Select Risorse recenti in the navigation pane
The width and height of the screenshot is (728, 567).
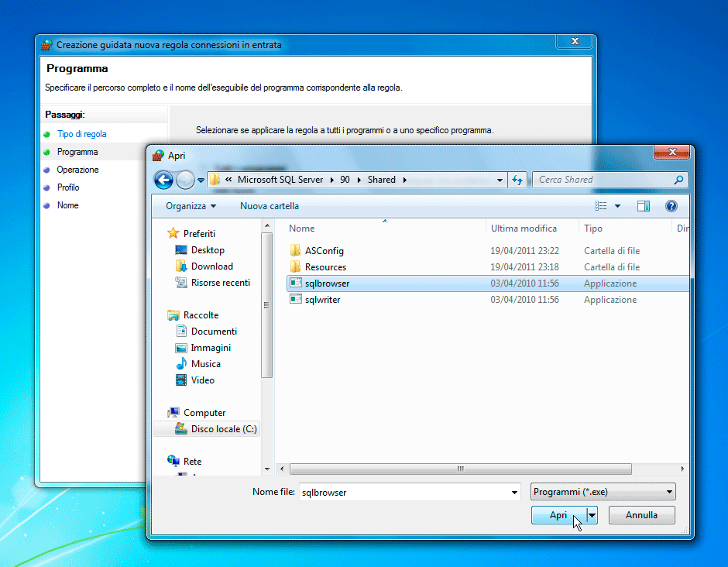220,283
